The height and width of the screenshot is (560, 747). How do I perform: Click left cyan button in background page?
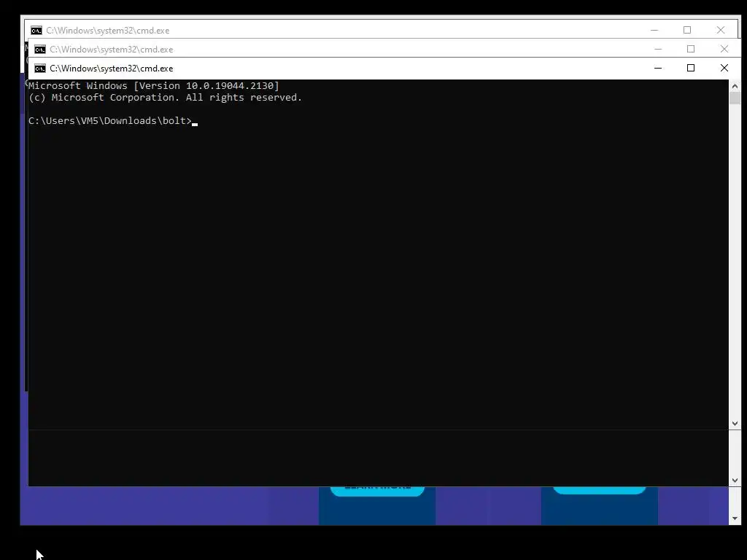click(x=377, y=491)
